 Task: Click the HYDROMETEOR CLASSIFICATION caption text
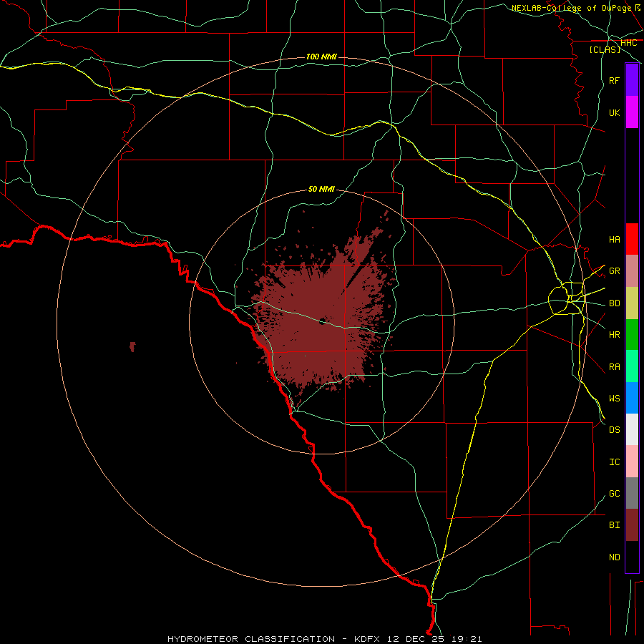coord(251,639)
